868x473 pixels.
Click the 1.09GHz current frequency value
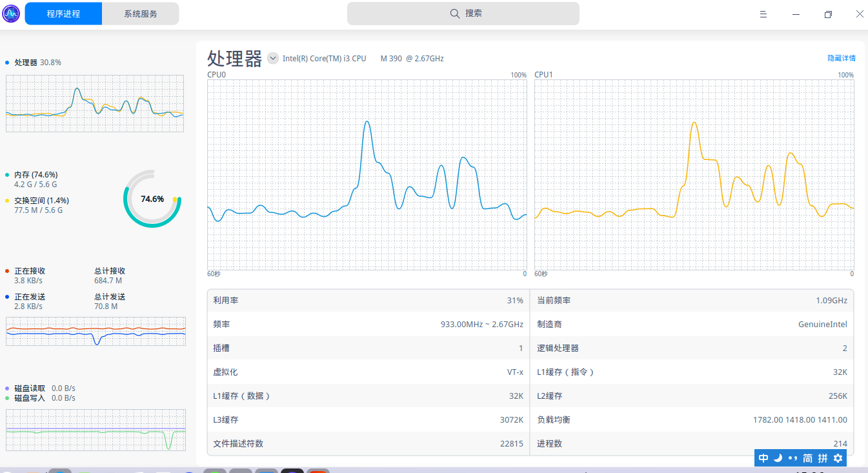pos(831,301)
